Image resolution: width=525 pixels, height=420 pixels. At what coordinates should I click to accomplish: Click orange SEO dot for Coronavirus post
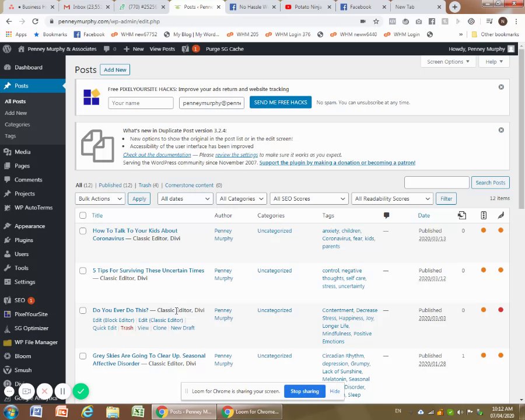[x=484, y=230]
